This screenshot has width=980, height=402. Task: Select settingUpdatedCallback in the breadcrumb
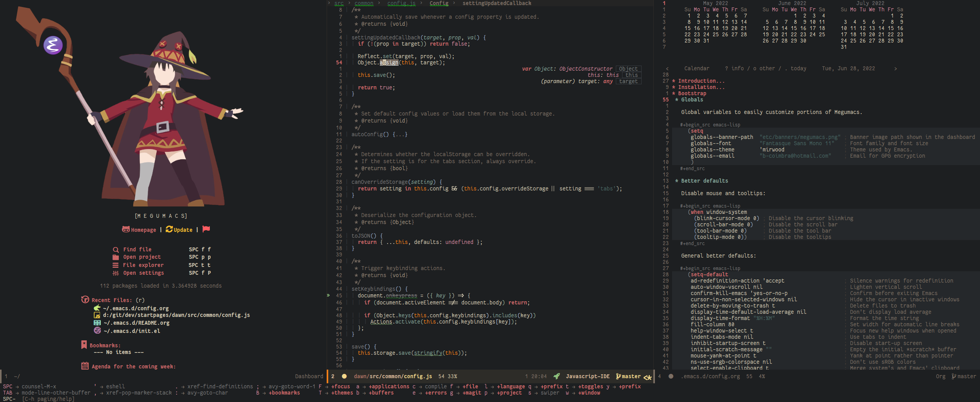tap(497, 3)
